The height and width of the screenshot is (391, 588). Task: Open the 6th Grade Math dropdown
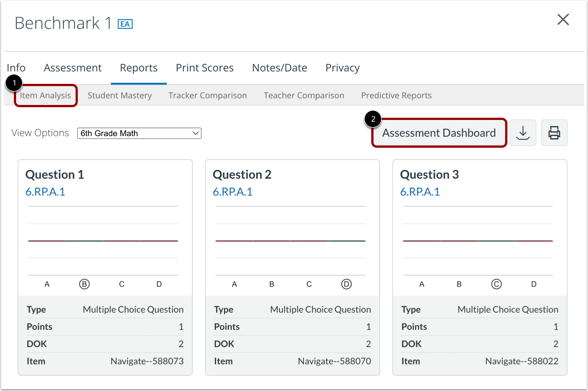coord(139,133)
